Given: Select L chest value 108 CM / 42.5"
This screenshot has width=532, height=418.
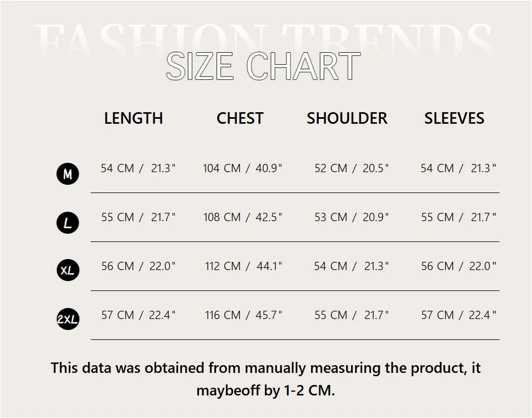Looking at the screenshot, I should (242, 217).
